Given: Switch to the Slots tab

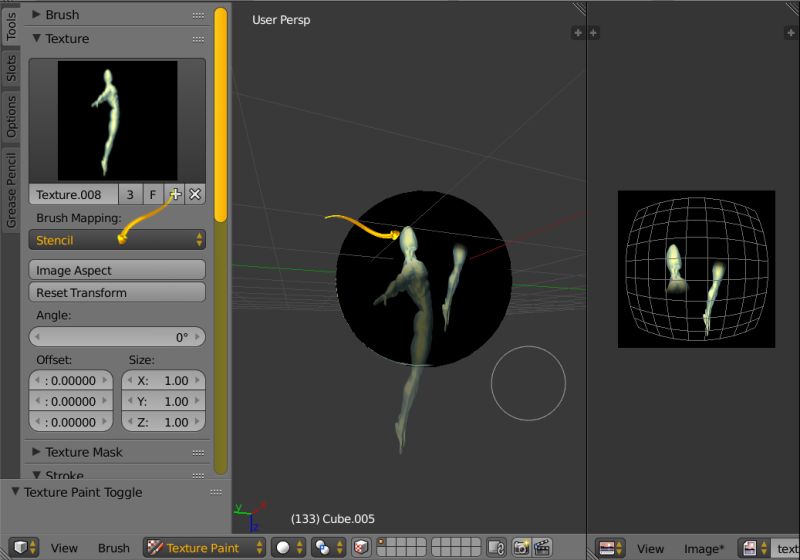Looking at the screenshot, I should point(11,69).
